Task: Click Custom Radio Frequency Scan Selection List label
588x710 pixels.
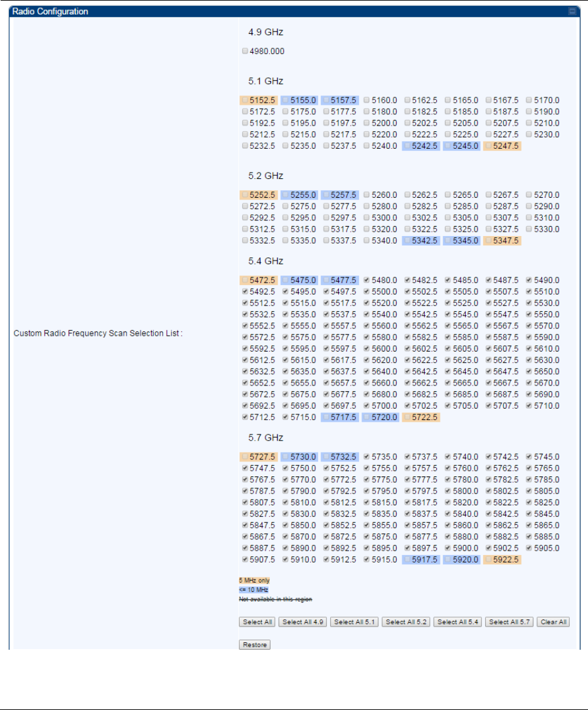Action: pos(98,333)
